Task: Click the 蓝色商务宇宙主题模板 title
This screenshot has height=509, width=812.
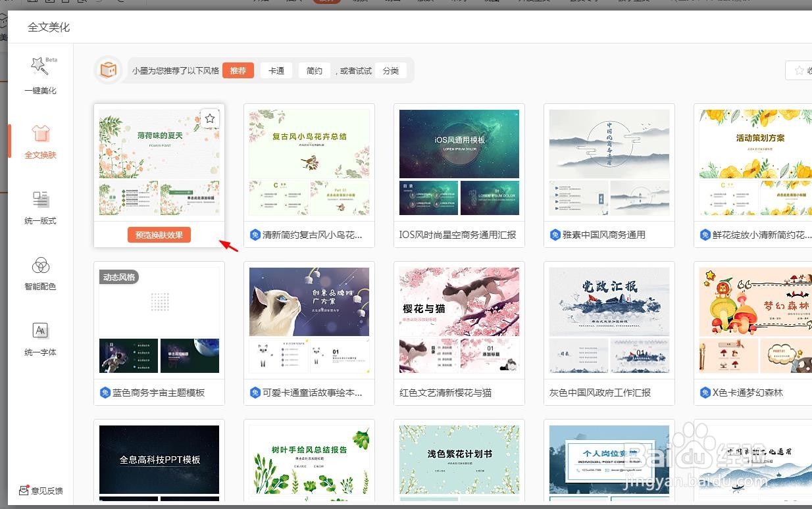Action: 159,393
